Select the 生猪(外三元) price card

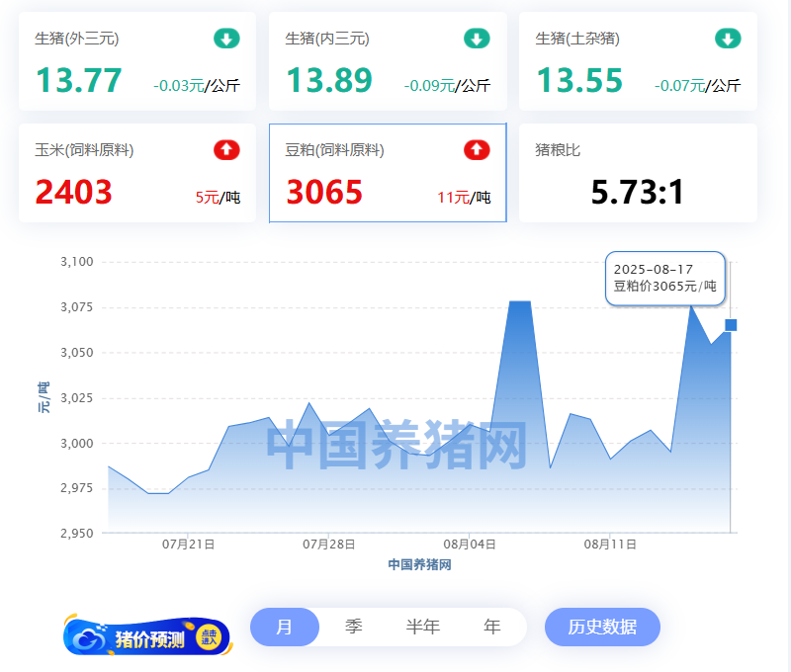click(137, 61)
